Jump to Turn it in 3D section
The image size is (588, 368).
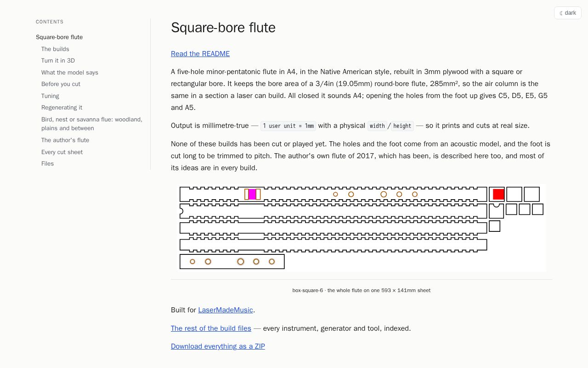click(58, 61)
